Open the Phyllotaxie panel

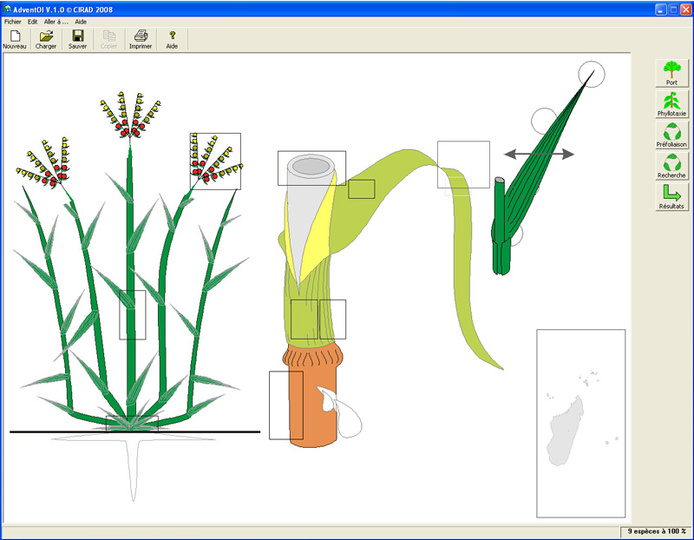click(x=672, y=103)
